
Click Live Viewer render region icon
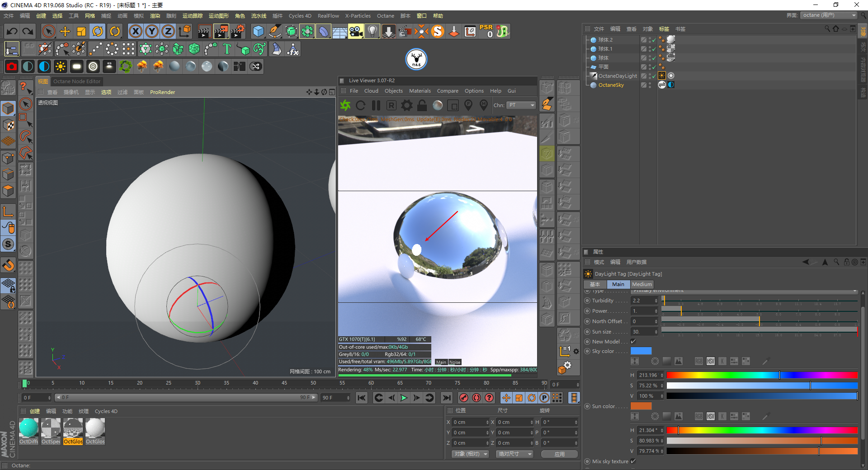tap(453, 105)
